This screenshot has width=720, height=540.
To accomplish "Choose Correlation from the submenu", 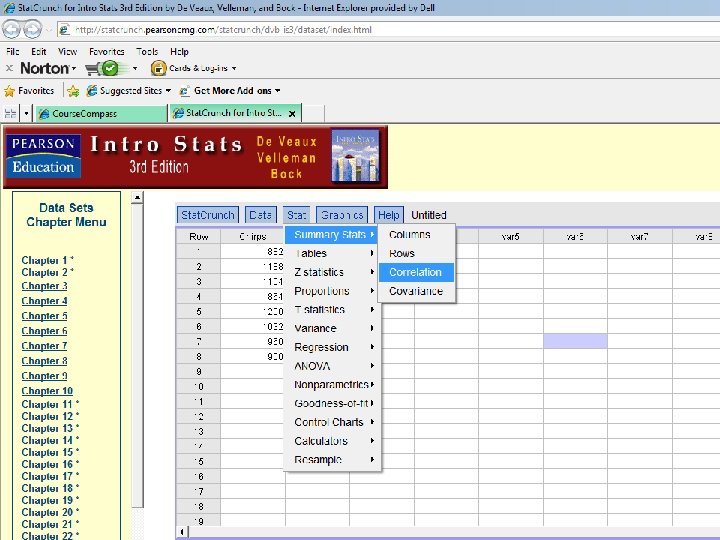I will pyautogui.click(x=416, y=272).
